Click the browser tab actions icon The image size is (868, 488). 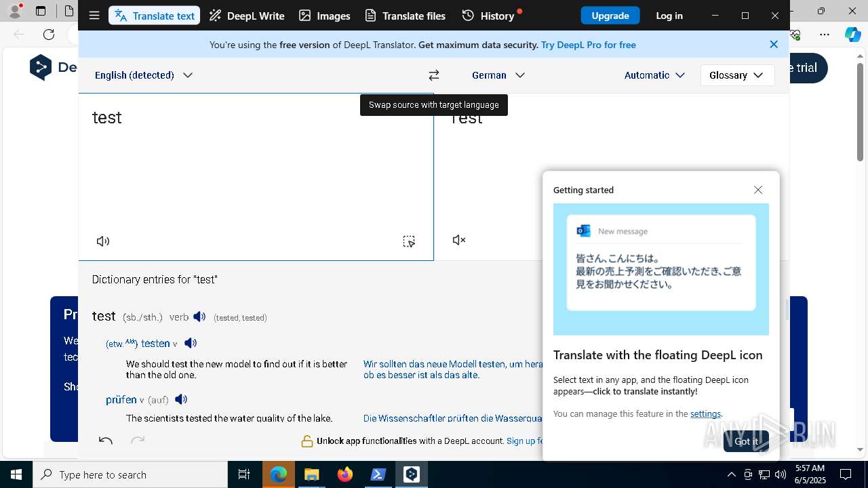[41, 11]
